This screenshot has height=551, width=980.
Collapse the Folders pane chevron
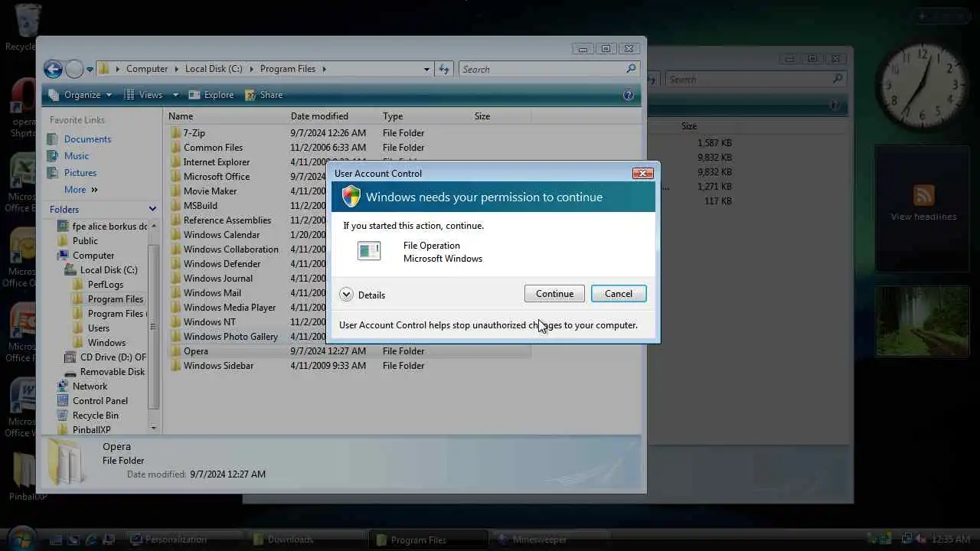tap(152, 209)
